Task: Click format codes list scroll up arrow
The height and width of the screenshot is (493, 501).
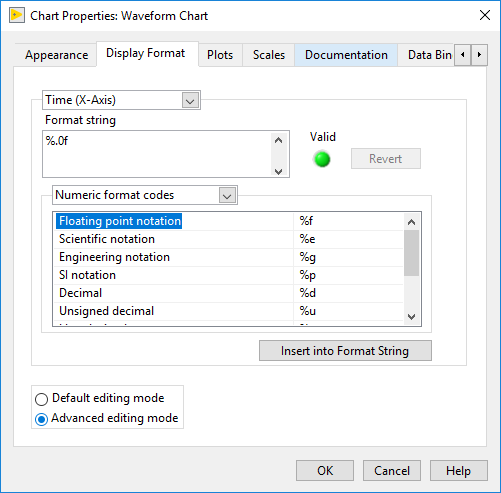Action: pos(411,222)
